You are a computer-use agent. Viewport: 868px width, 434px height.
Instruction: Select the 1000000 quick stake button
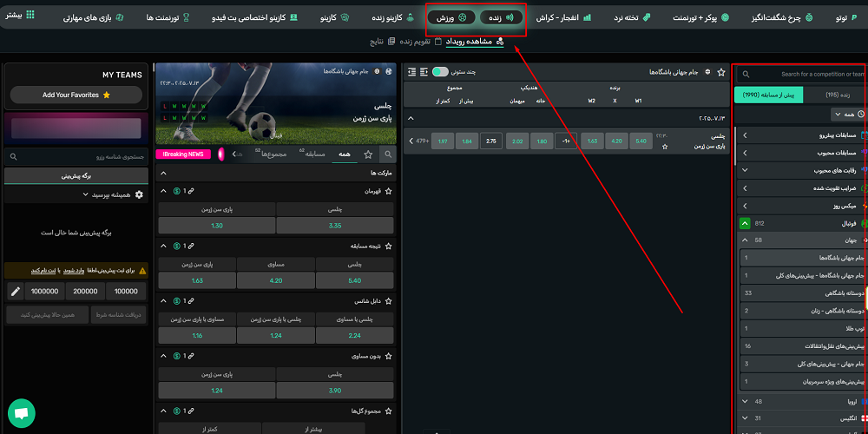[x=45, y=291]
